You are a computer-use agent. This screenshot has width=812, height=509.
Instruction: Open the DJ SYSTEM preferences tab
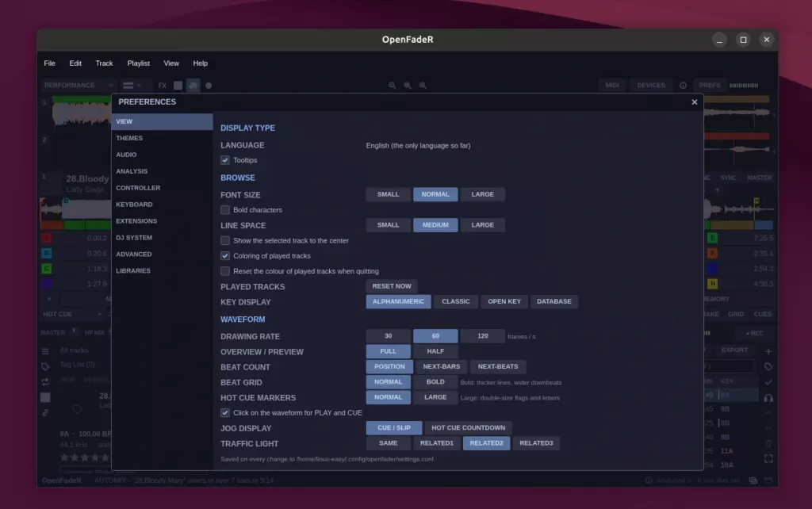[162, 238]
